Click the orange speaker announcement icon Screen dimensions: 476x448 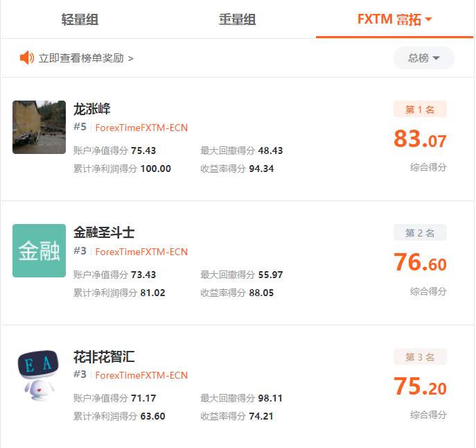coord(27,58)
